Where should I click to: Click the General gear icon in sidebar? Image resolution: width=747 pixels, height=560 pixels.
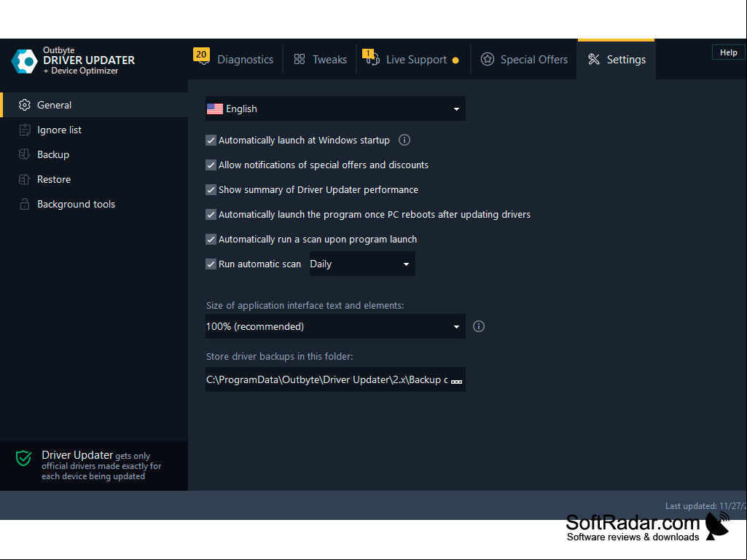click(24, 105)
